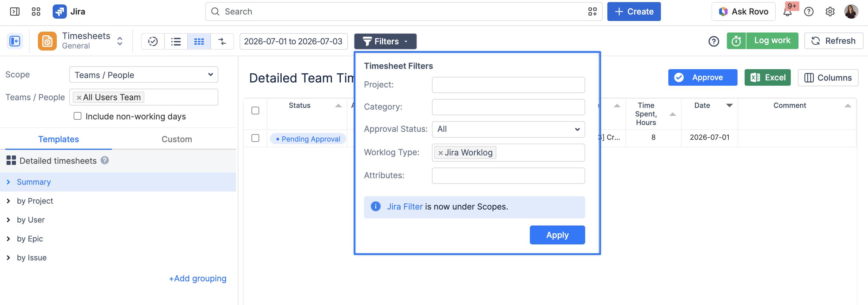Screen dimensions: 868x305
Task: Switch to the Custom tab
Action: tap(177, 139)
